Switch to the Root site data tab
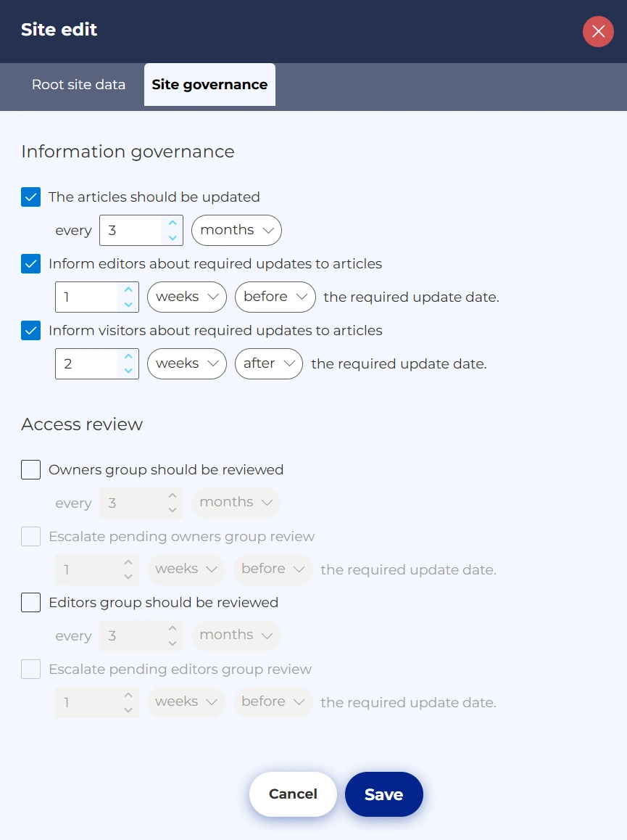This screenshot has height=840, width=627. [x=78, y=85]
